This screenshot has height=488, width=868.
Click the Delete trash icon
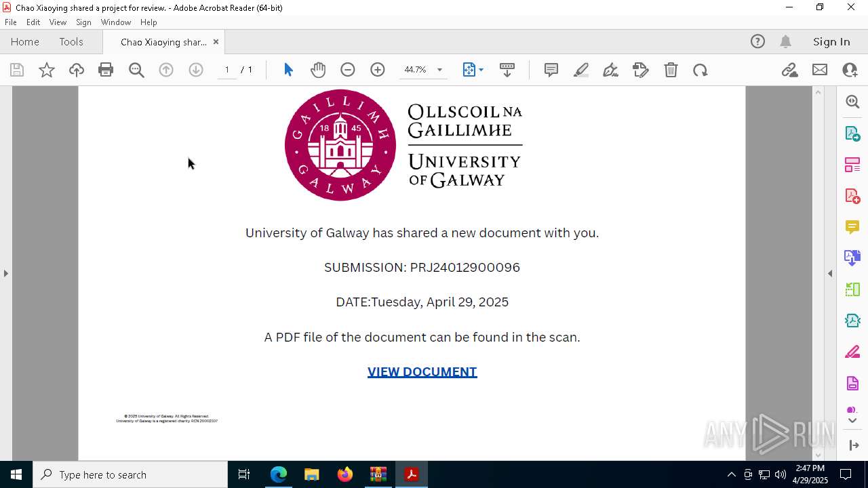[x=671, y=70]
